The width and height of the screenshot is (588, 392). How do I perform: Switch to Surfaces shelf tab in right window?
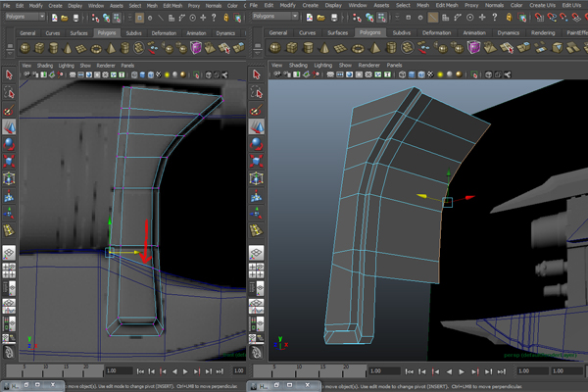[x=337, y=33]
